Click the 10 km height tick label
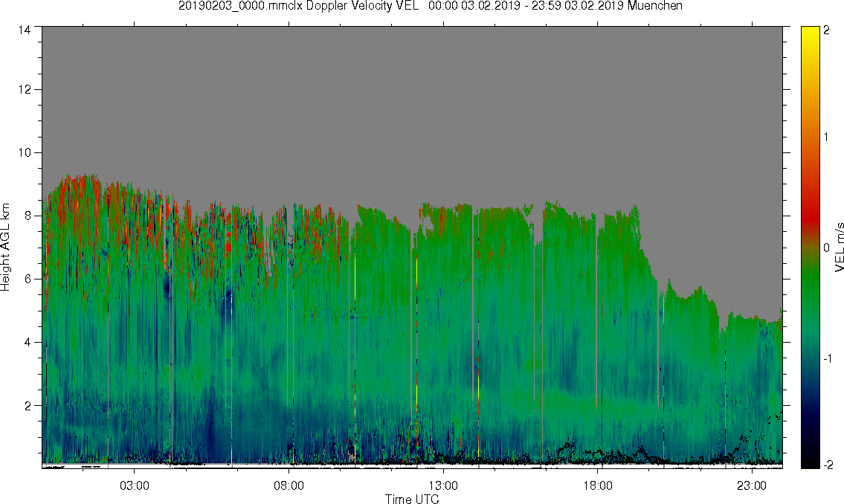This screenshot has width=844, height=504. click(25, 152)
